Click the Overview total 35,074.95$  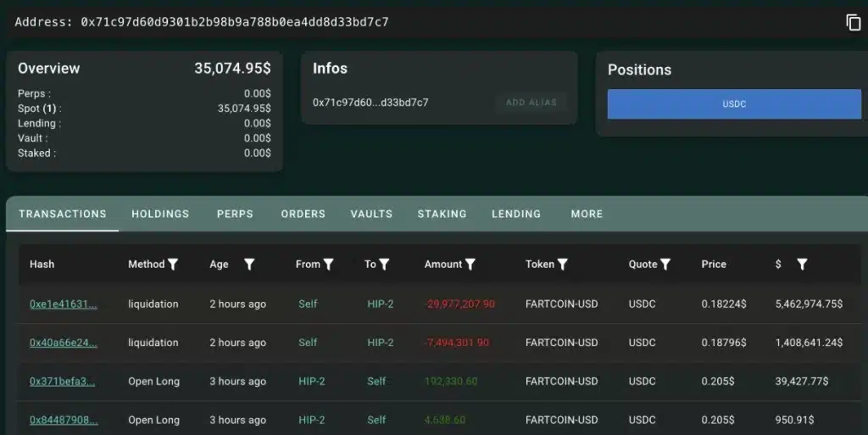coord(232,69)
